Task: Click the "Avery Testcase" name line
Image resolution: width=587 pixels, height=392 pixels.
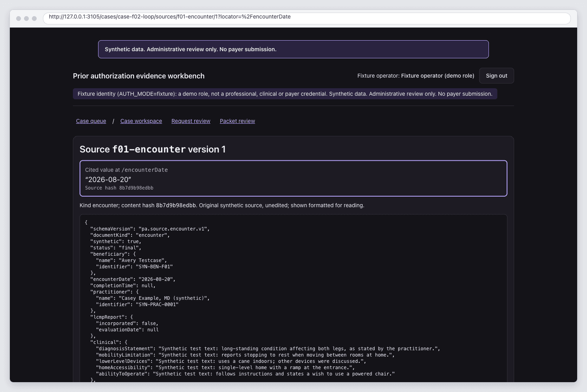Action: click(x=132, y=260)
